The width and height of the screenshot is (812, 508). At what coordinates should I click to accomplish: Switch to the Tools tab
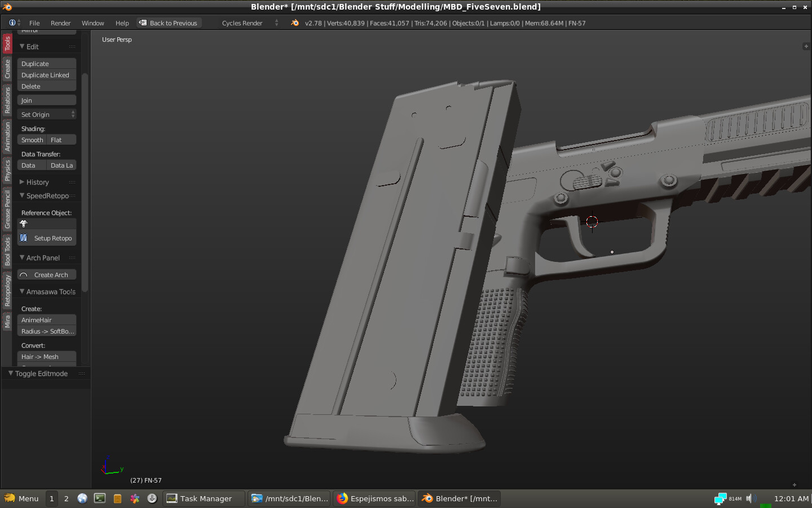coord(7,43)
